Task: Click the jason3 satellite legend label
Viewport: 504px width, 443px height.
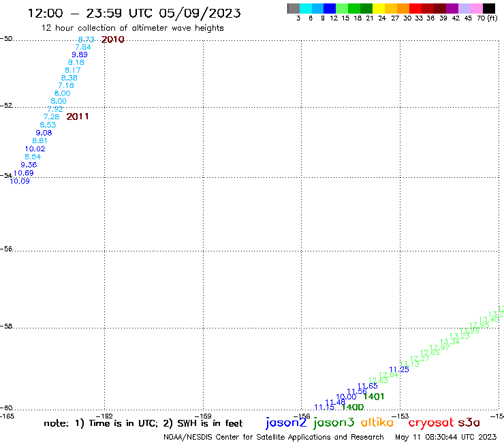Action: pos(334,423)
